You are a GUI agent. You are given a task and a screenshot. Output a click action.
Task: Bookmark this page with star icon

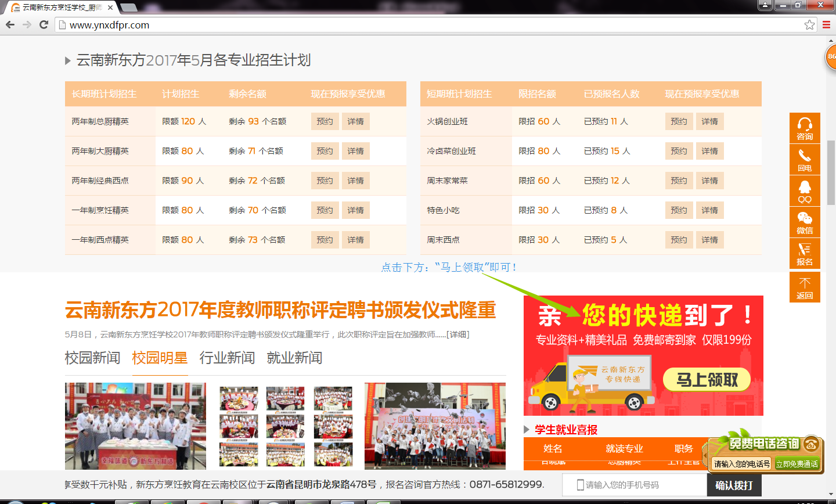coord(809,25)
